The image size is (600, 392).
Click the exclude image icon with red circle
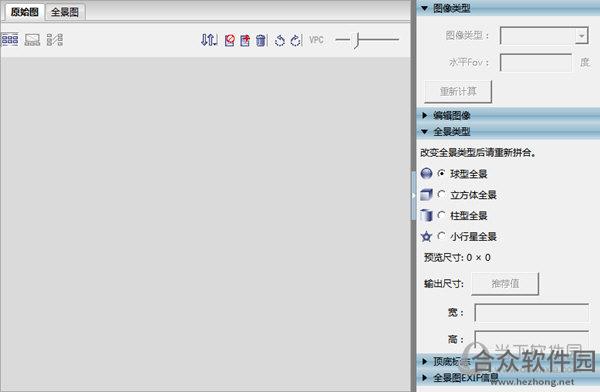tap(230, 40)
